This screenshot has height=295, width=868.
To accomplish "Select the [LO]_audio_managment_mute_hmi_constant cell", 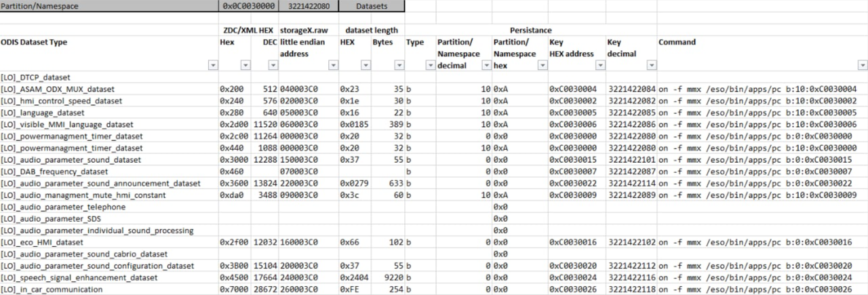I will pos(109,195).
